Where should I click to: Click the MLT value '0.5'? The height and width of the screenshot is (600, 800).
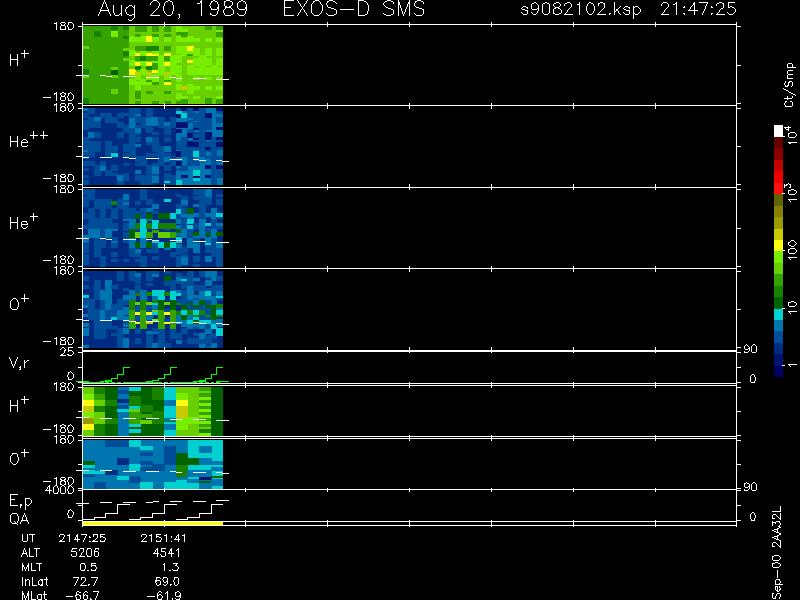point(88,567)
